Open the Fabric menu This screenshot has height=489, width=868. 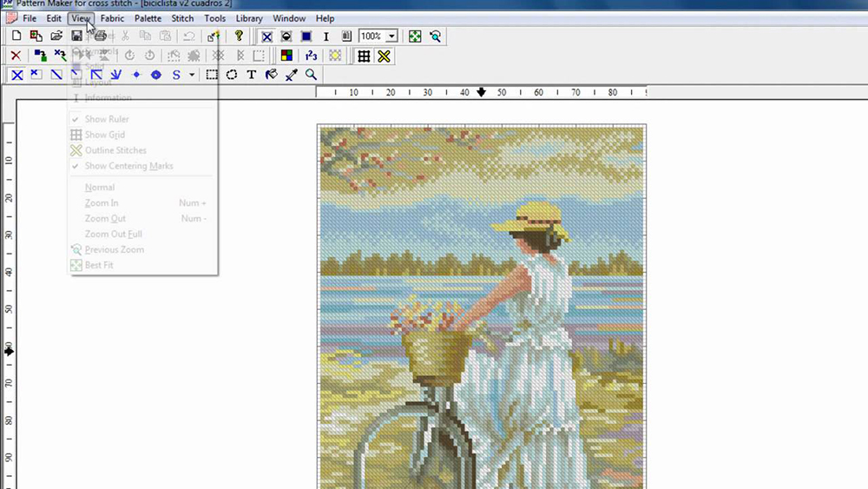click(112, 18)
